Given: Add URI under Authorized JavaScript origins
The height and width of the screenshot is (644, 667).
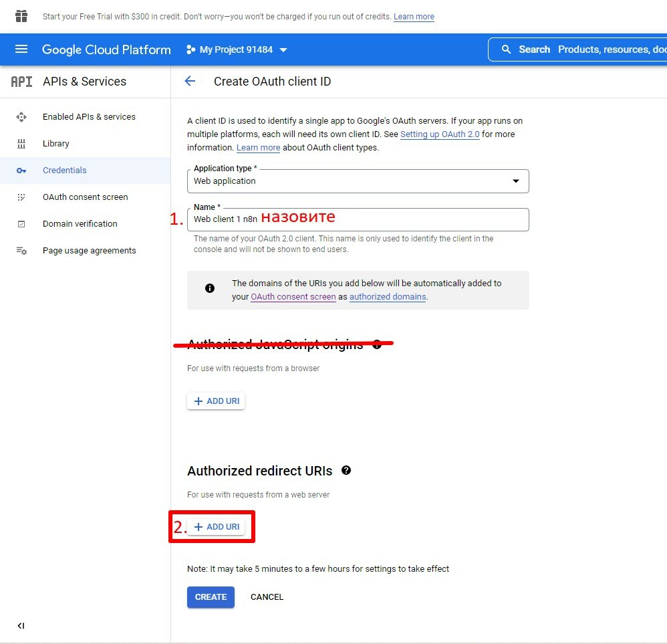Looking at the screenshot, I should point(216,401).
